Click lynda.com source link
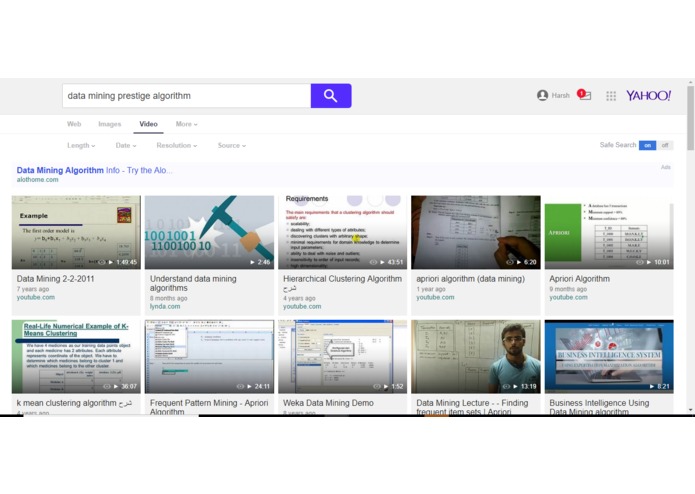The height and width of the screenshot is (494, 695). (x=165, y=306)
